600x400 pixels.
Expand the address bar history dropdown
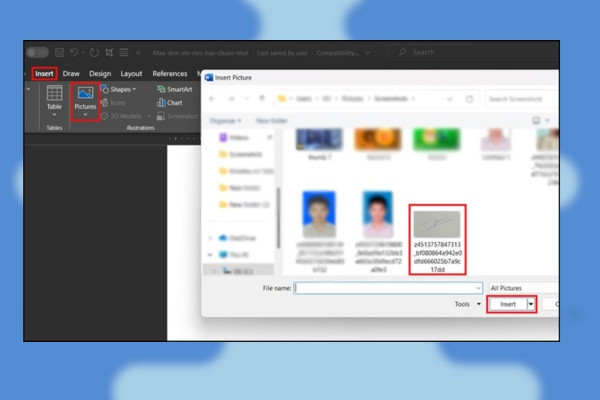pyautogui.click(x=450, y=99)
